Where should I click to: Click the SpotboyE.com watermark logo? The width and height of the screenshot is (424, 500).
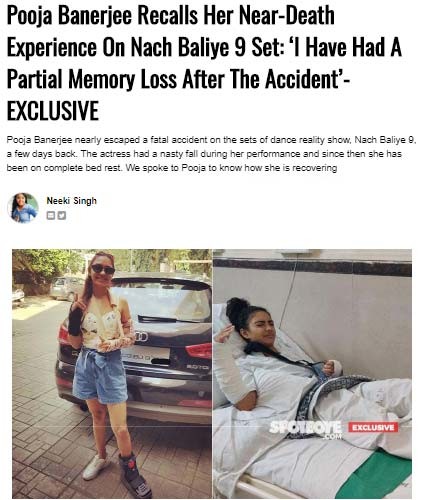coord(305,429)
